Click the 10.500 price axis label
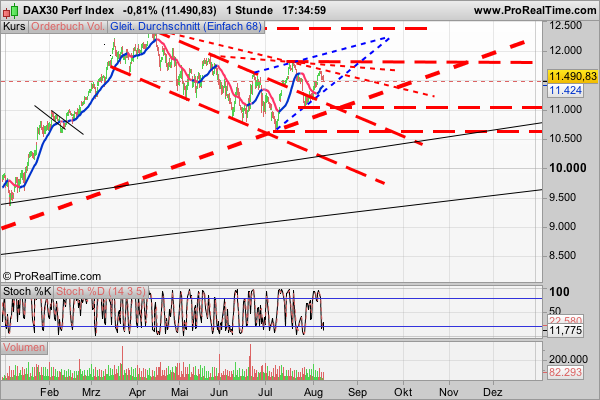Viewport: 600px width, 400px height. point(565,138)
